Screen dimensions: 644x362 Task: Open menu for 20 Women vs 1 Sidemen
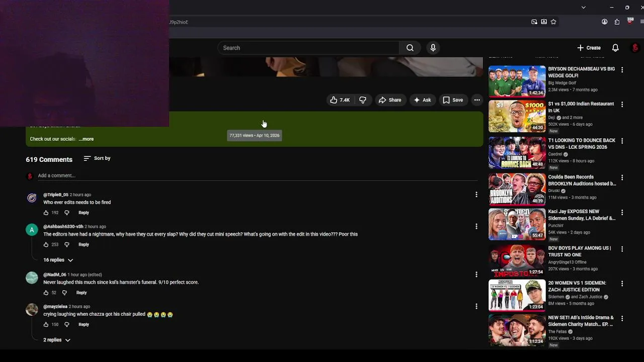tap(622, 284)
